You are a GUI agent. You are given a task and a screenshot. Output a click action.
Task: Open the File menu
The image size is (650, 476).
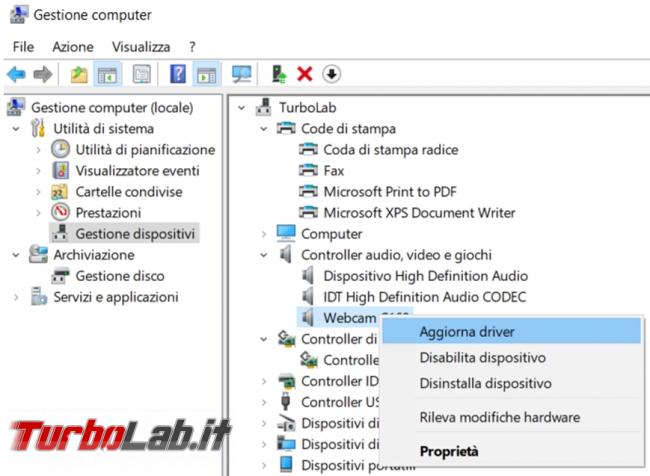[x=23, y=47]
